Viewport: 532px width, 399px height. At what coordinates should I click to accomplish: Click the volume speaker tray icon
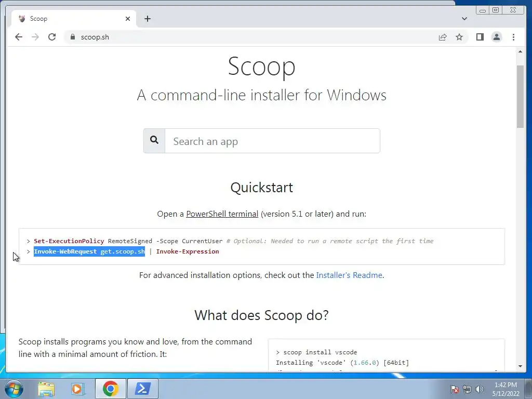point(480,389)
